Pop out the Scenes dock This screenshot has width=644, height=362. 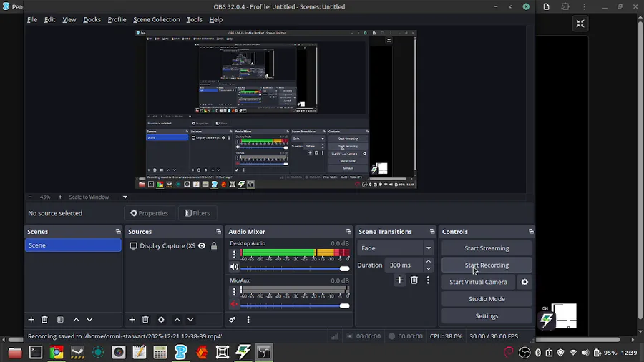click(x=118, y=232)
